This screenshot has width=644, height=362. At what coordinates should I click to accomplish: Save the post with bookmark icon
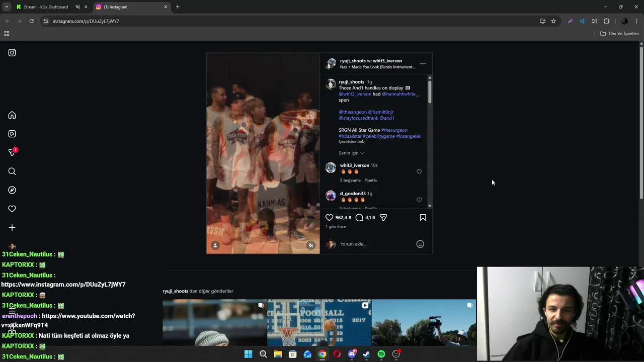click(423, 218)
